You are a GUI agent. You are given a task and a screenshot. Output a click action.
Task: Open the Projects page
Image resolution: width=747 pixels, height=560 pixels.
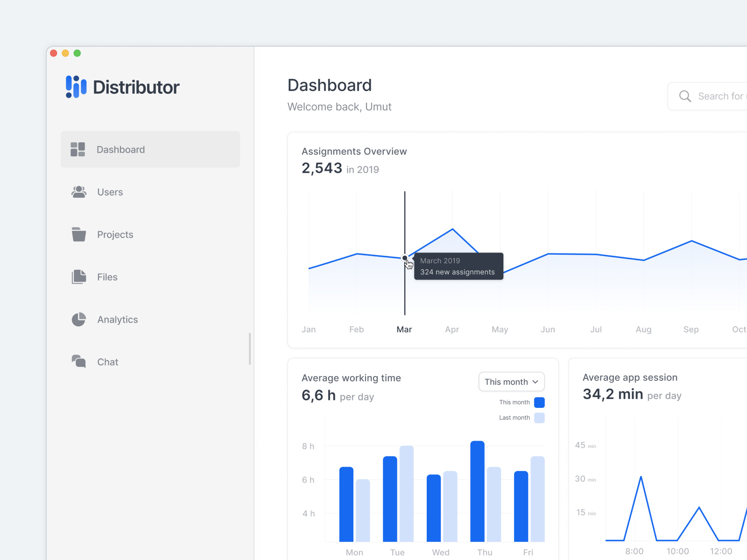click(x=115, y=234)
